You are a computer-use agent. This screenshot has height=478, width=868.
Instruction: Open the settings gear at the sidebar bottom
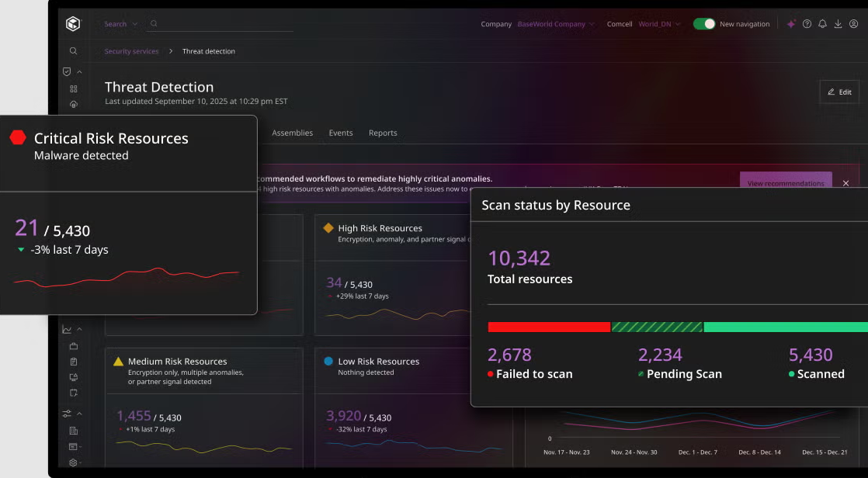(x=73, y=462)
